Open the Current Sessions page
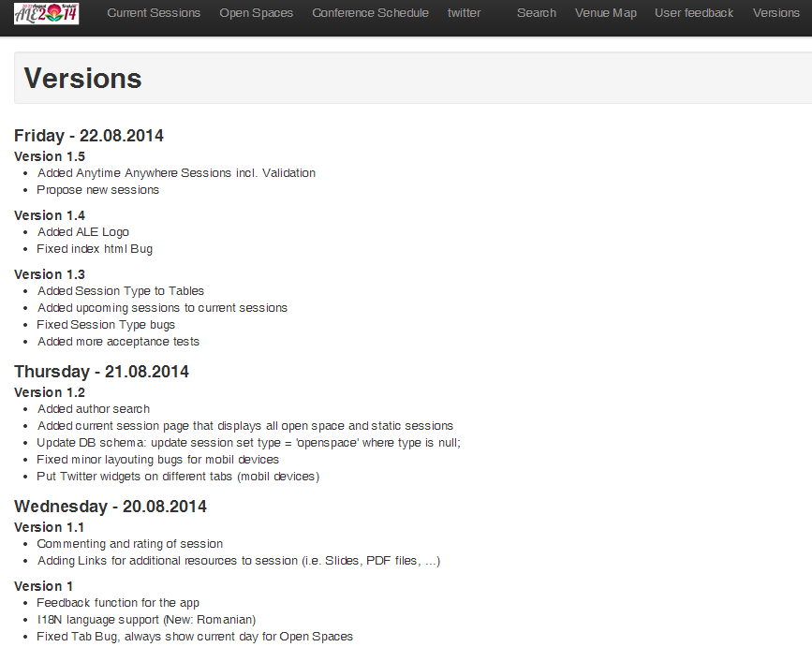 click(154, 13)
